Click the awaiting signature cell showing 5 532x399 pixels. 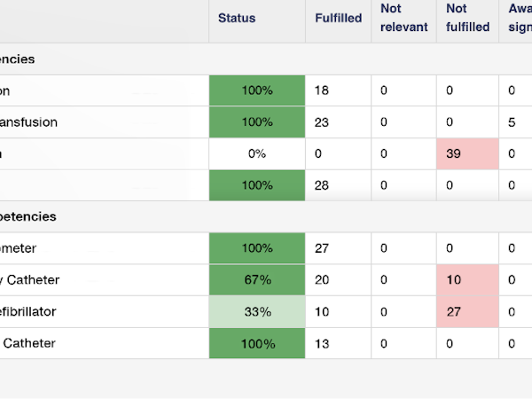click(514, 122)
